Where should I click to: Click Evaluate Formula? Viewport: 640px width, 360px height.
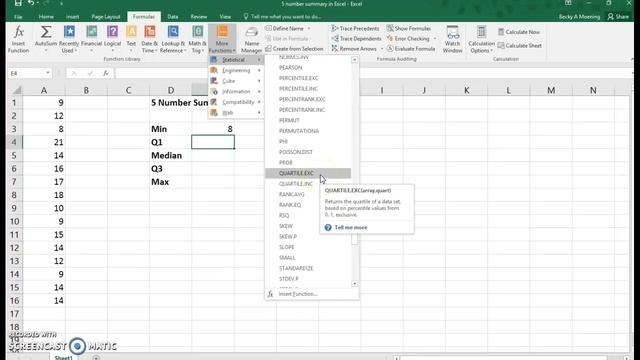tap(410, 49)
